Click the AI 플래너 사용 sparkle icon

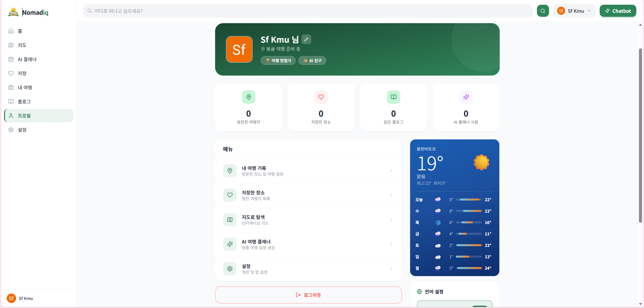466,97
